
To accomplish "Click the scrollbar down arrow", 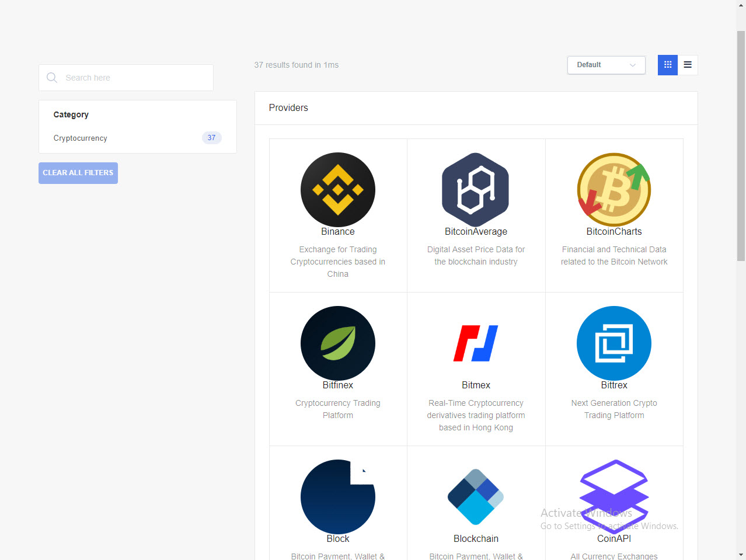I will [x=741, y=555].
